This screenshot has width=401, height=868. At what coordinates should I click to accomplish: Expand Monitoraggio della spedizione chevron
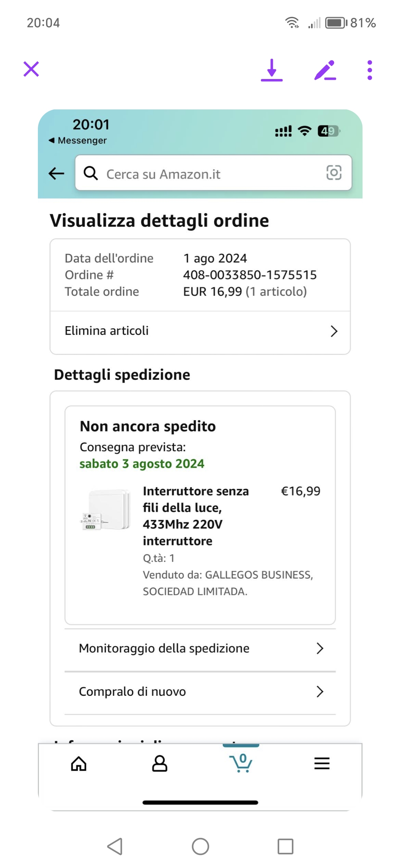320,648
